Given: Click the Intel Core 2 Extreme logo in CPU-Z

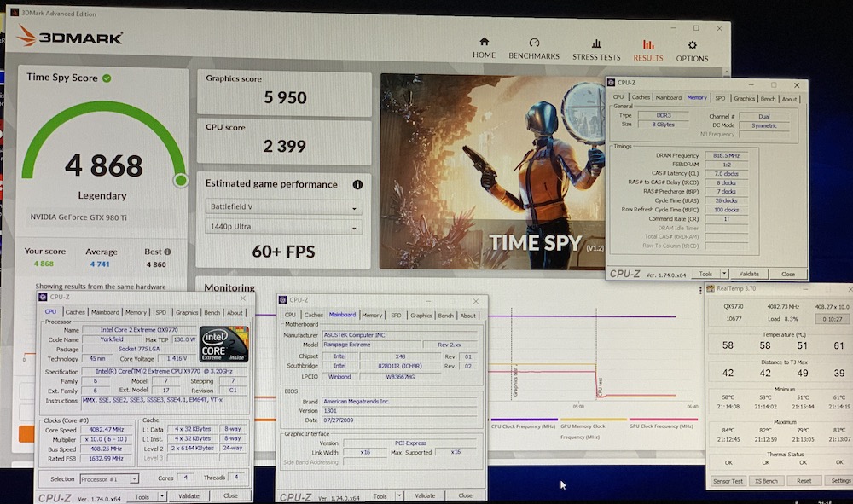Looking at the screenshot, I should point(223,344).
